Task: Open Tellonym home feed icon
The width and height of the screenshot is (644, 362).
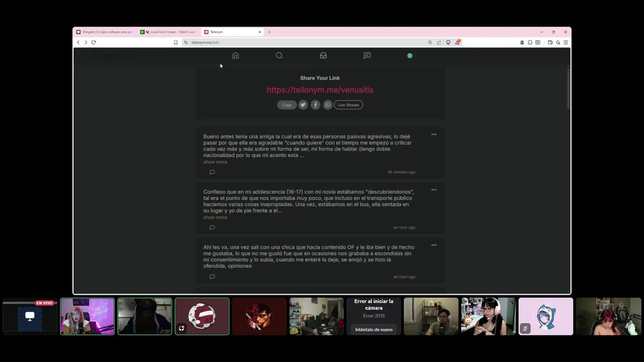Action: [235, 56]
